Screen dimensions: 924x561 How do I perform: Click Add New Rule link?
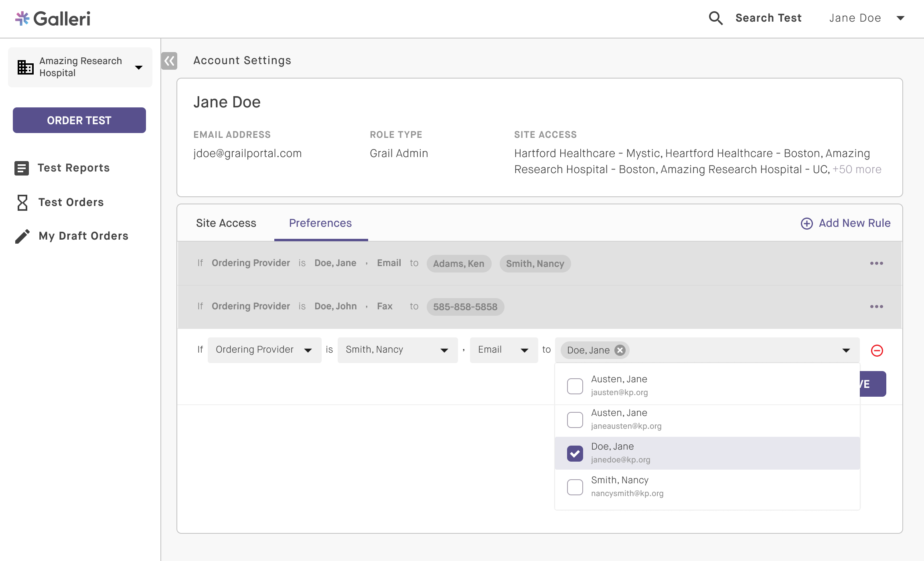(845, 223)
